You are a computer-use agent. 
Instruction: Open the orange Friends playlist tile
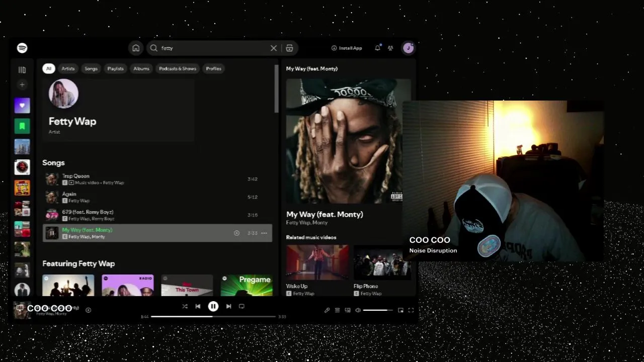coord(22,188)
